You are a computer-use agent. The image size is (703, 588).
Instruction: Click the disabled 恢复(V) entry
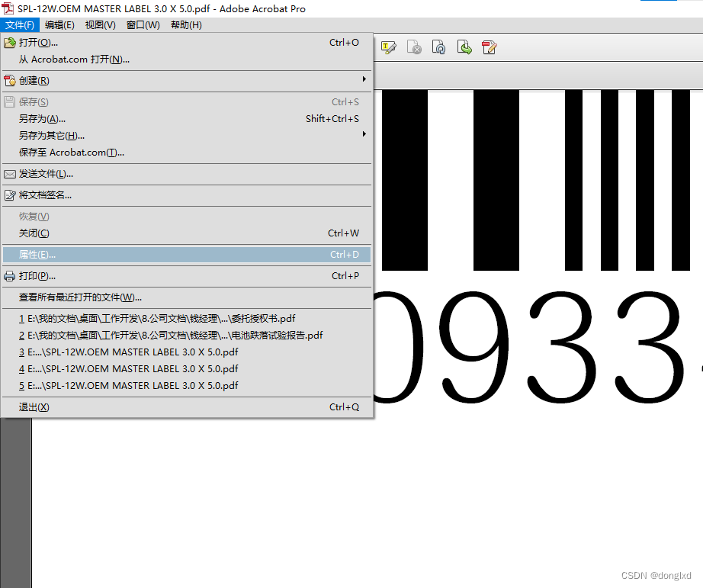point(187,217)
